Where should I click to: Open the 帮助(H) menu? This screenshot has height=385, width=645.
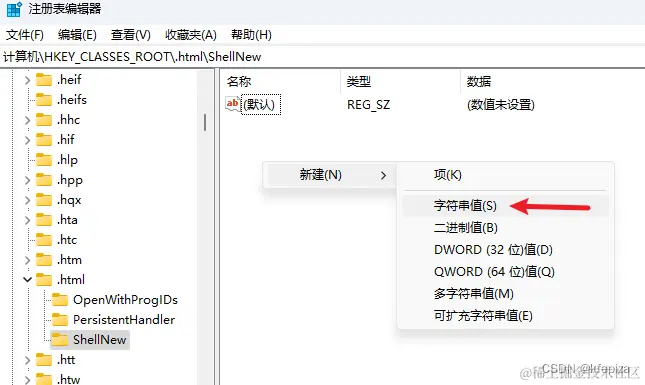click(x=251, y=35)
